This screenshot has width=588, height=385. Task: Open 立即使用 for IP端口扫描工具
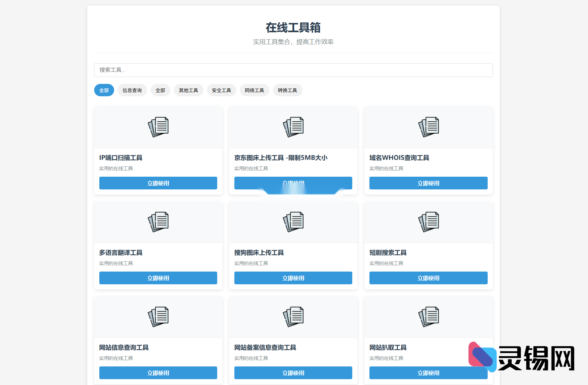tap(158, 183)
